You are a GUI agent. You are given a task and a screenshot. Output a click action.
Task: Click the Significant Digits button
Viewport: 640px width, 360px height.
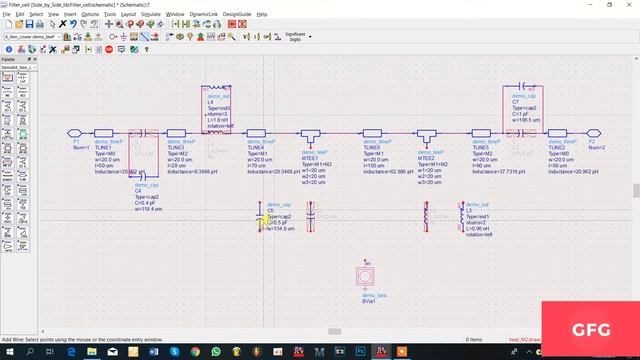click(x=295, y=37)
